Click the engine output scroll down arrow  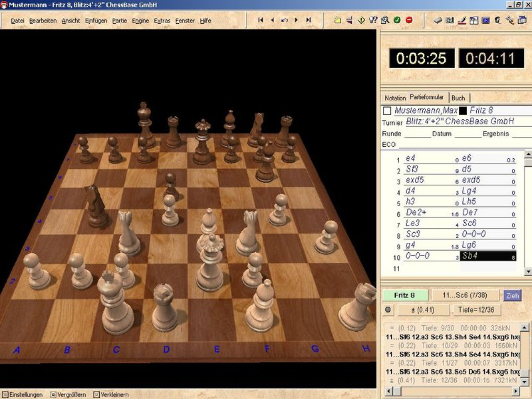click(525, 382)
